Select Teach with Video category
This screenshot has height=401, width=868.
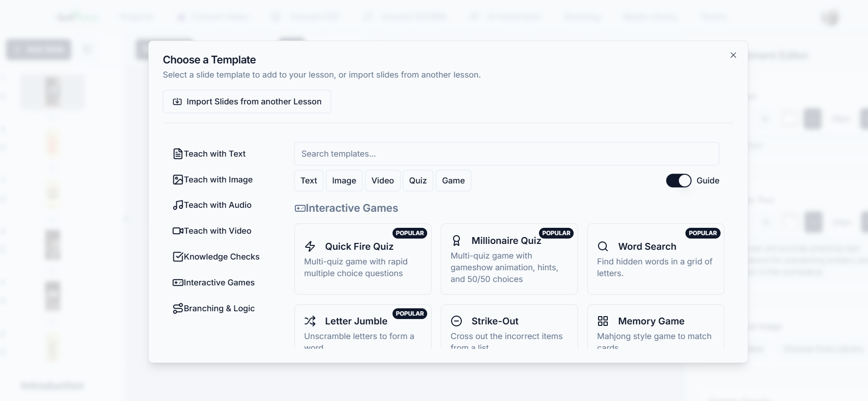point(212,231)
